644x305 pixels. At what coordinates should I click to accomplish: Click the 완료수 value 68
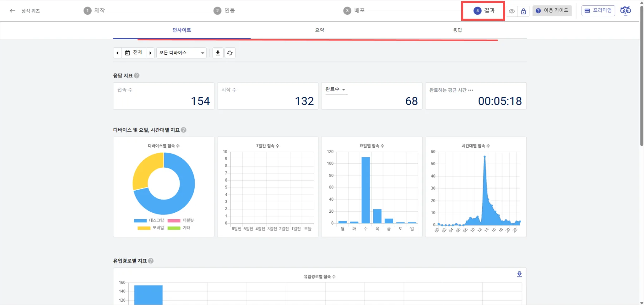(411, 101)
